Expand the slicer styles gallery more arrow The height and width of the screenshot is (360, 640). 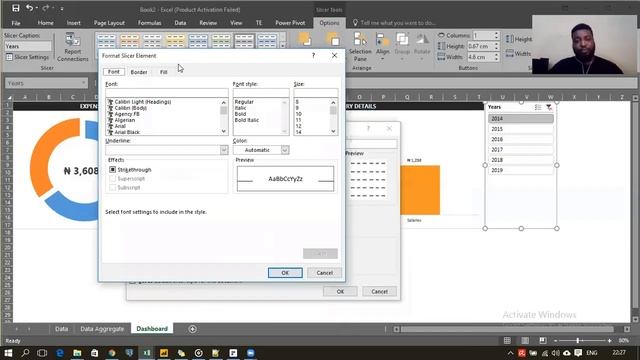point(282,46)
